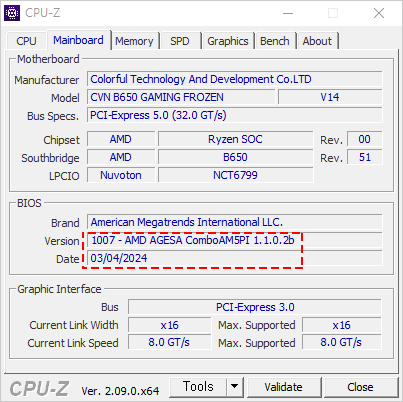
Task: Click the chipset revision 00 value
Action: point(365,139)
